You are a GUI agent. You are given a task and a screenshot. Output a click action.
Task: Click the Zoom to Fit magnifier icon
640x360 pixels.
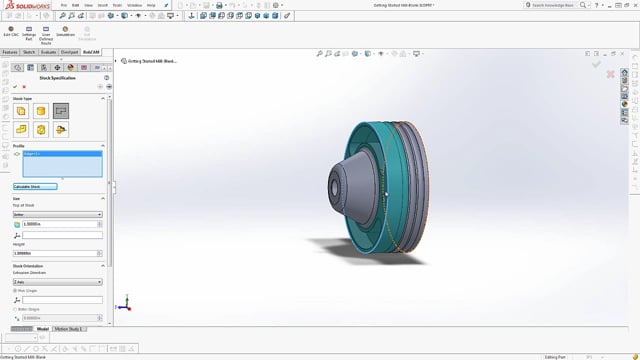click(x=62, y=16)
